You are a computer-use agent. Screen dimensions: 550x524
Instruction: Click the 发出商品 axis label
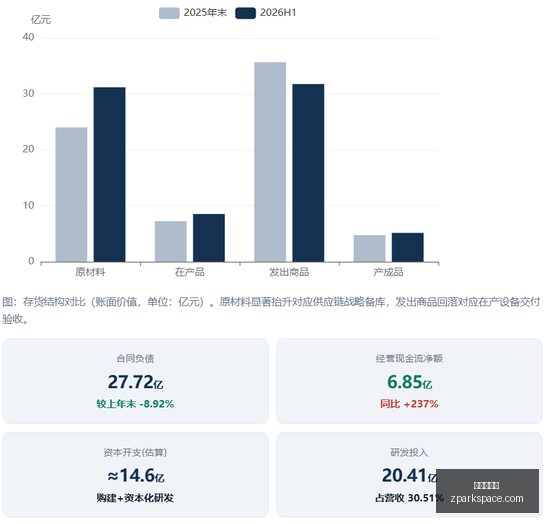(x=289, y=272)
